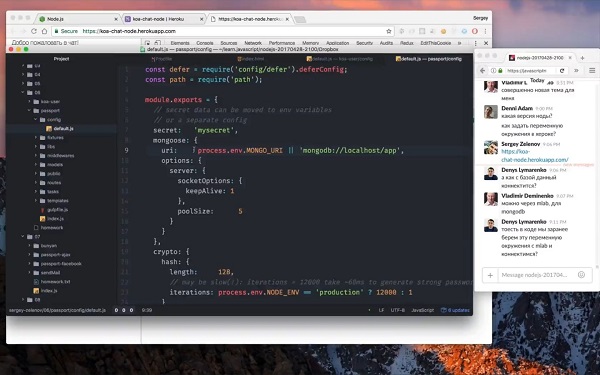This screenshot has width=600, height=375.
Task: Select the index.html editor tab
Action: [251, 59]
